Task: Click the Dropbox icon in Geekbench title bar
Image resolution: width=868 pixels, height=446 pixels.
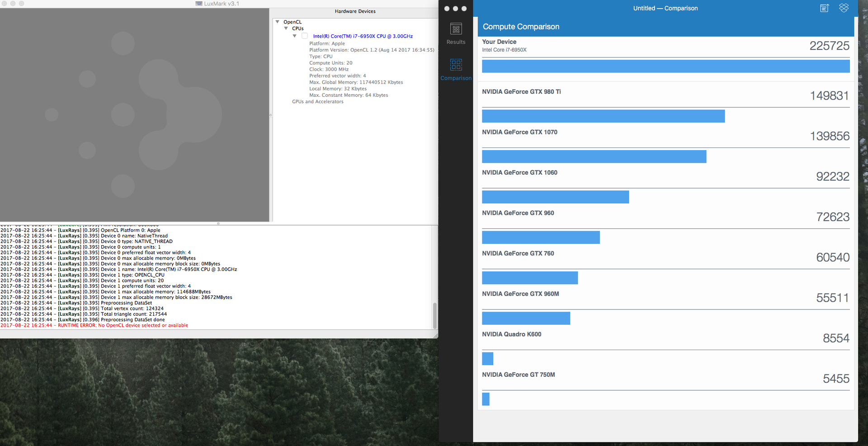Action: pyautogui.click(x=844, y=8)
